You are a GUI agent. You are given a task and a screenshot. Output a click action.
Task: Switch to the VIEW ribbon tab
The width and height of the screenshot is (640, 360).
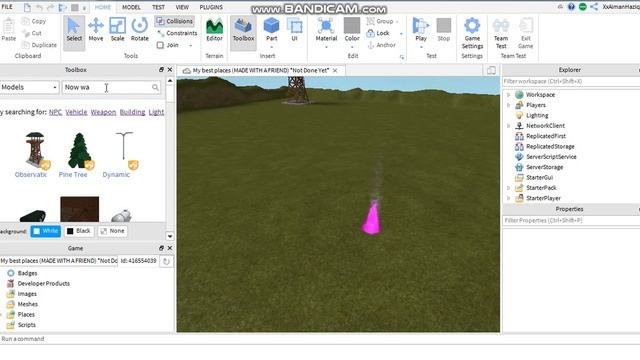tap(182, 7)
